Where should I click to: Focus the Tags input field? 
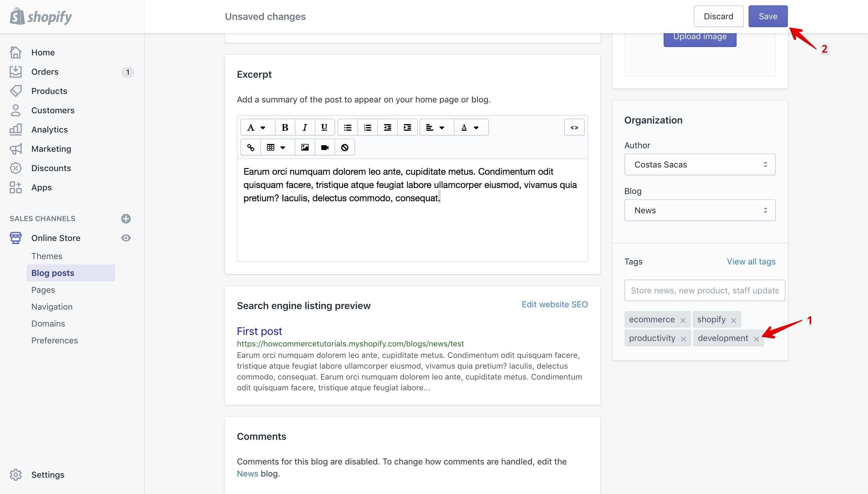705,290
